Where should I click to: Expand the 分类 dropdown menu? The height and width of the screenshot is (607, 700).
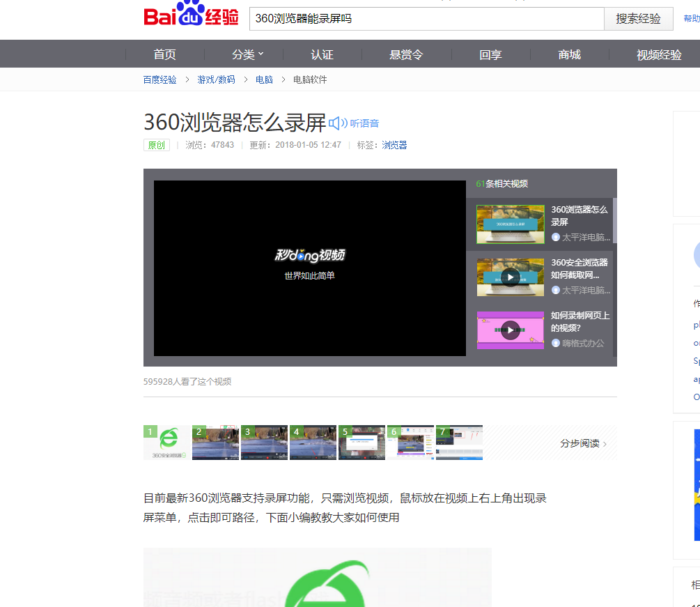[x=248, y=54]
